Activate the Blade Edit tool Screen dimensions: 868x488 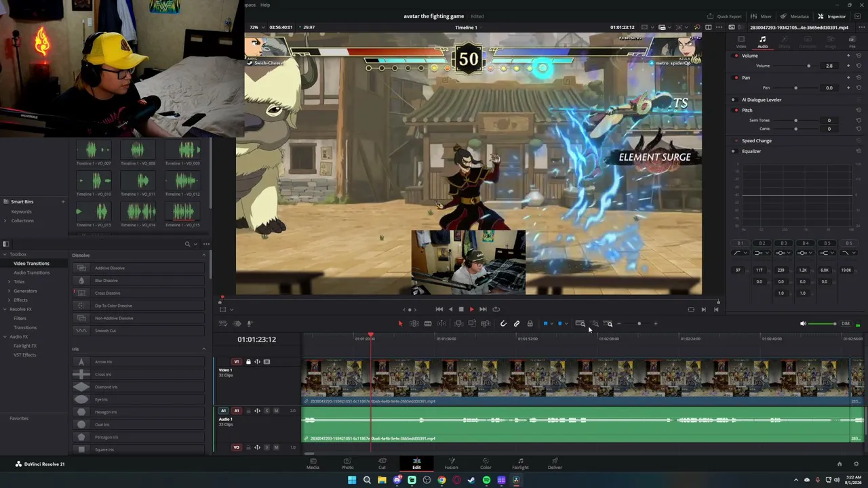tap(428, 324)
